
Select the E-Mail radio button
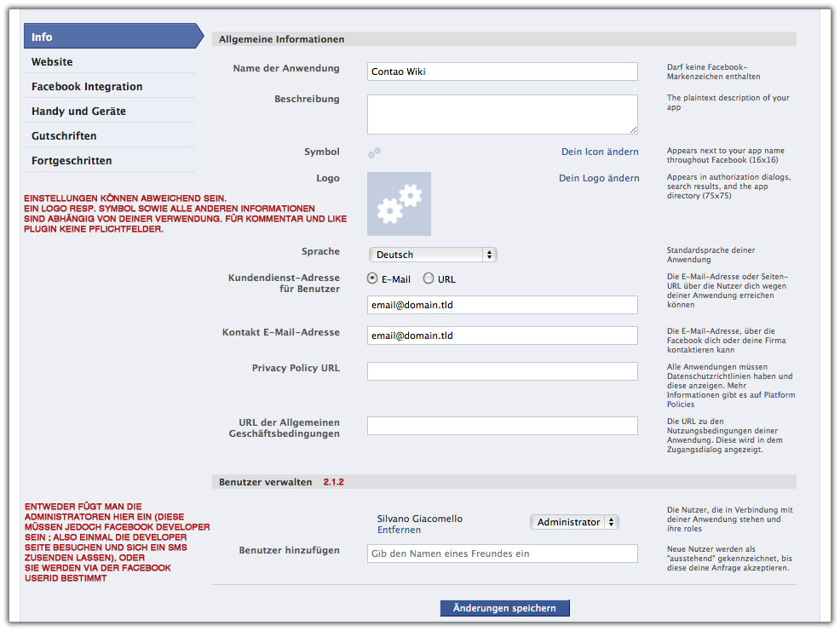373,278
